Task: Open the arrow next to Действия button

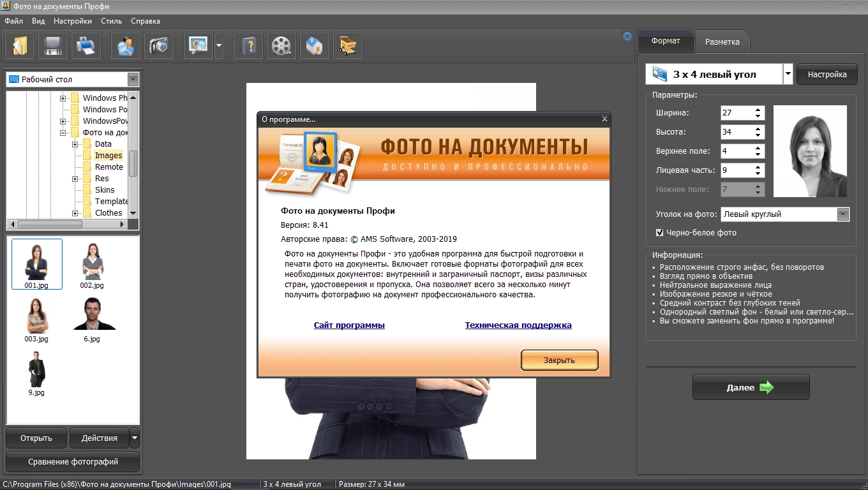Action: tap(134, 438)
